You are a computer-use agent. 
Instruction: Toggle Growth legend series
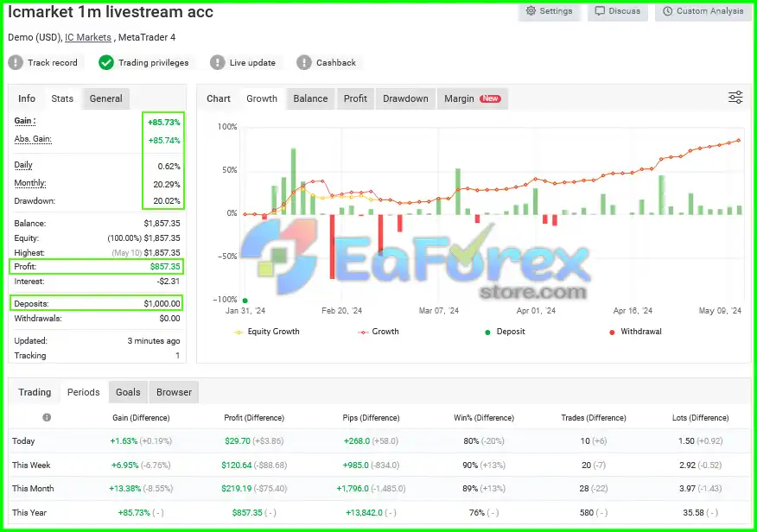point(378,332)
